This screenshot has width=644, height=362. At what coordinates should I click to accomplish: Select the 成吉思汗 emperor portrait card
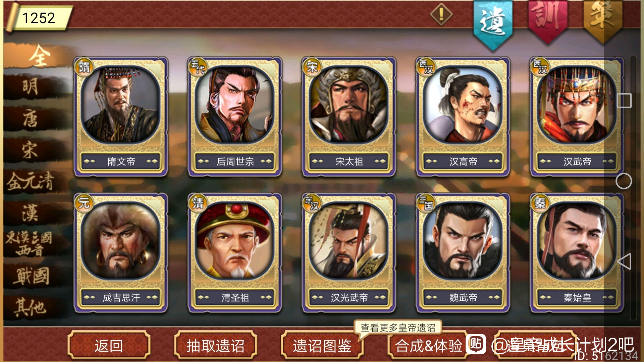[121, 253]
